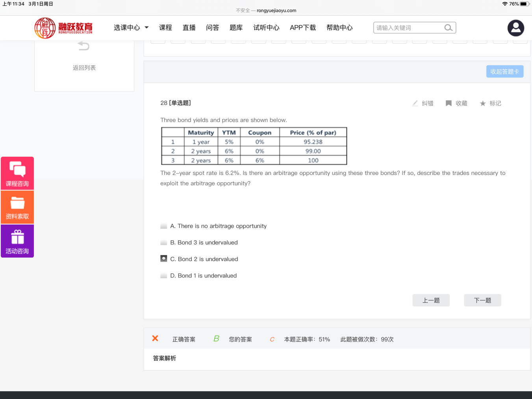
Task: Go to 直播 in navigation
Action: tap(189, 28)
